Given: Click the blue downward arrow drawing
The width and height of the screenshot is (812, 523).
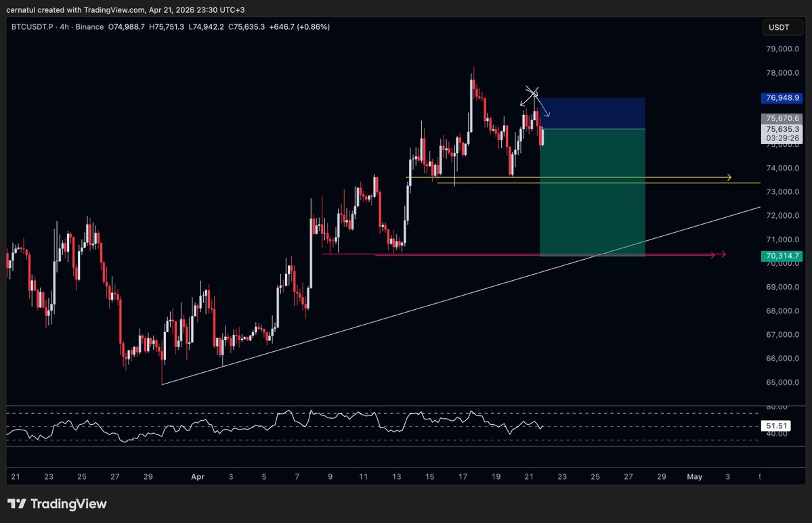Looking at the screenshot, I should 544,108.
